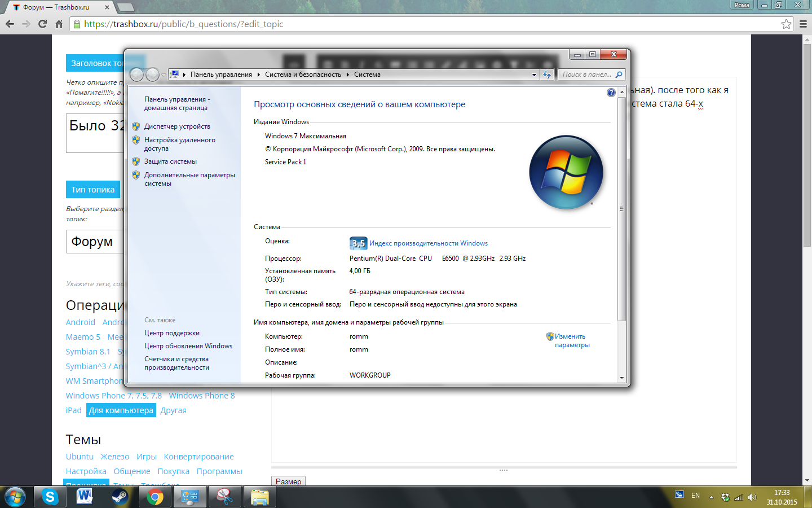The width and height of the screenshot is (812, 508).
Task: Open a new Chrome tab
Action: pyautogui.click(x=125, y=7)
